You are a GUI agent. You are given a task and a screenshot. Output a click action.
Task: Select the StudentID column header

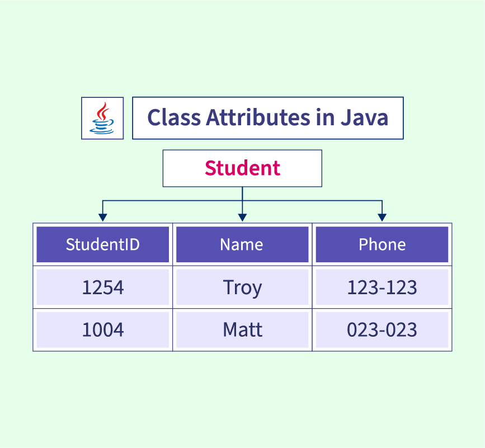[103, 244]
